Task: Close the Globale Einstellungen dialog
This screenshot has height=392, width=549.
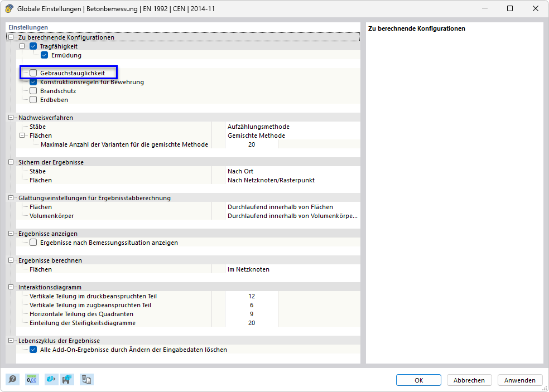Action: [536, 9]
